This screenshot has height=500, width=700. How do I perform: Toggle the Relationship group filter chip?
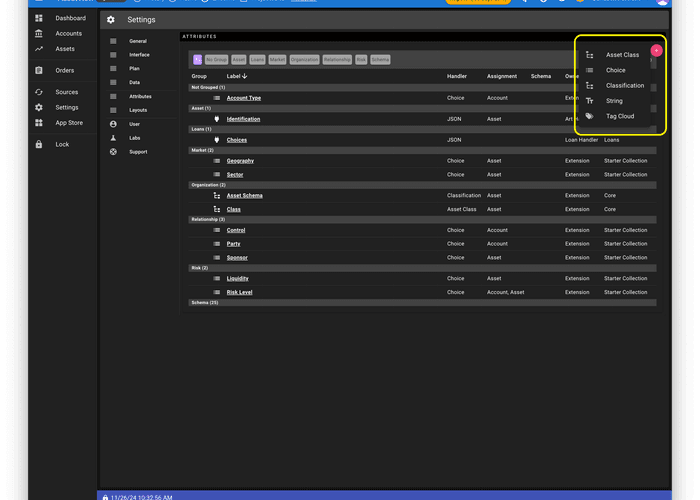coord(337,60)
